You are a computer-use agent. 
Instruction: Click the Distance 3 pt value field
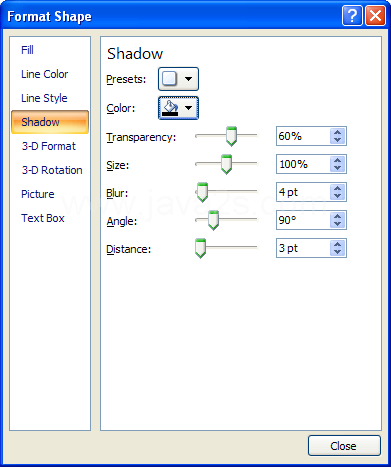pyautogui.click(x=303, y=248)
